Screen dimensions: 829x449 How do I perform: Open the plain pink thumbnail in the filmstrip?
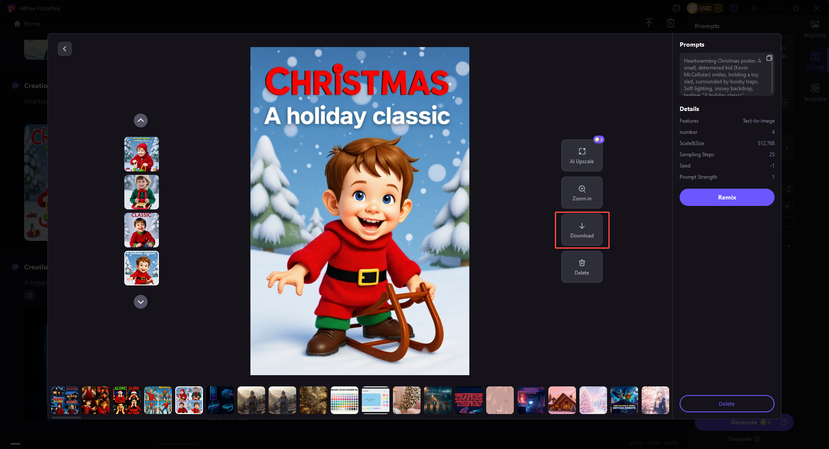click(500, 400)
